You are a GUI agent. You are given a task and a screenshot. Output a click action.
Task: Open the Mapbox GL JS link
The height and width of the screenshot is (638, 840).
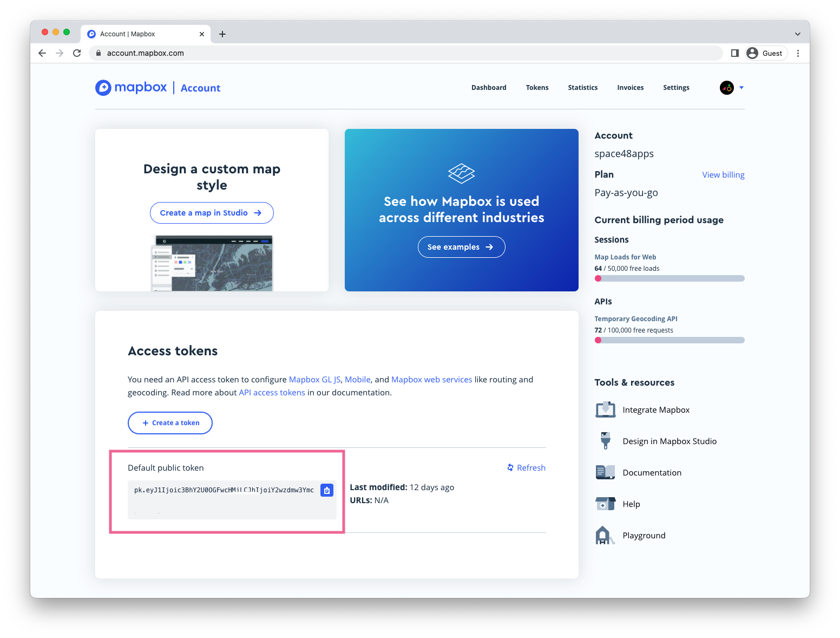coord(315,380)
